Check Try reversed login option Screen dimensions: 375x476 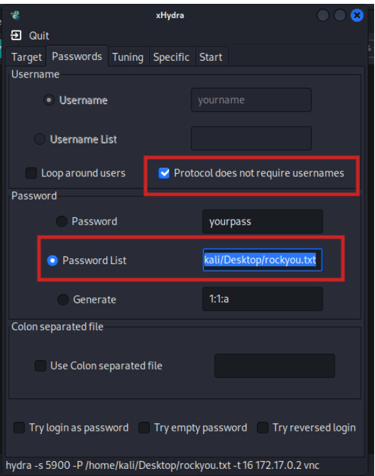coord(263,428)
